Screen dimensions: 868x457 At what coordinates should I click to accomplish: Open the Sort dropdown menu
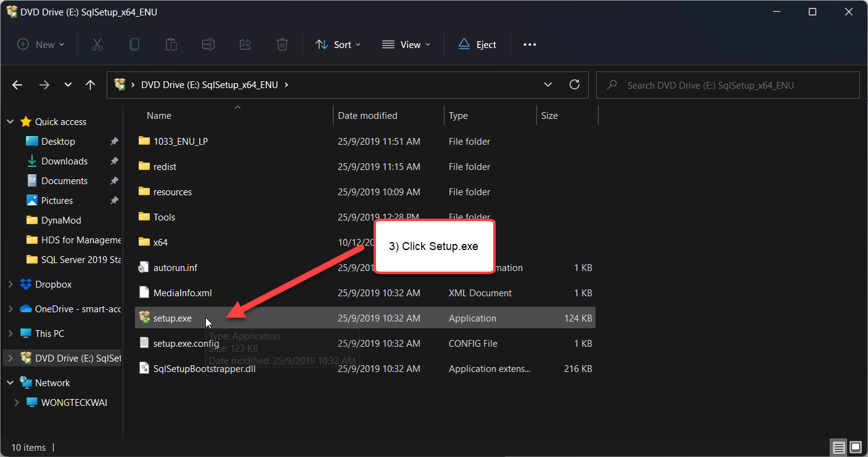pyautogui.click(x=338, y=44)
